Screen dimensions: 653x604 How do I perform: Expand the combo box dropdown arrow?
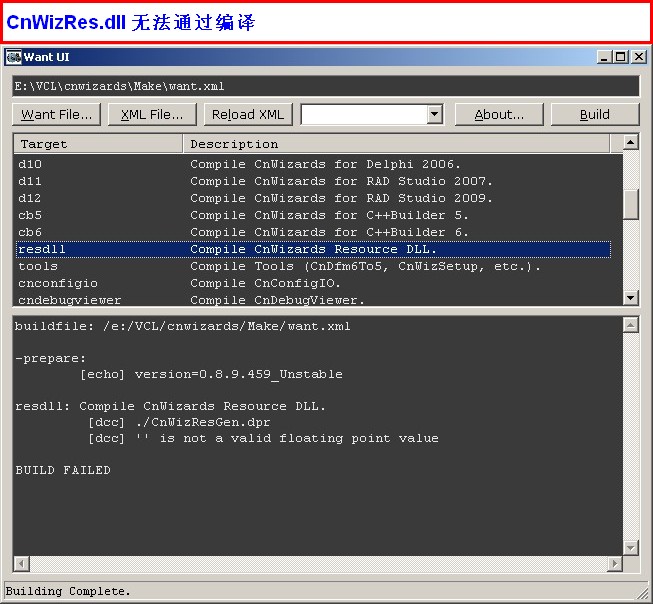[434, 114]
